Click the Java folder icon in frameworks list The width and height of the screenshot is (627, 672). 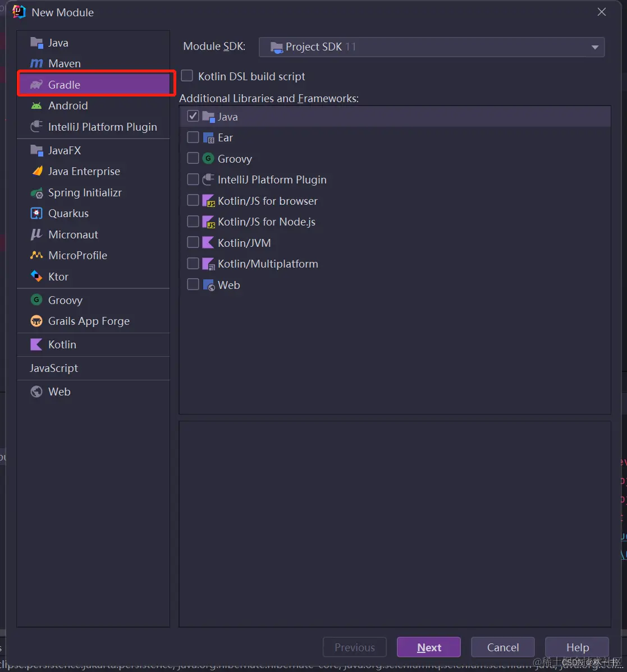[208, 117]
